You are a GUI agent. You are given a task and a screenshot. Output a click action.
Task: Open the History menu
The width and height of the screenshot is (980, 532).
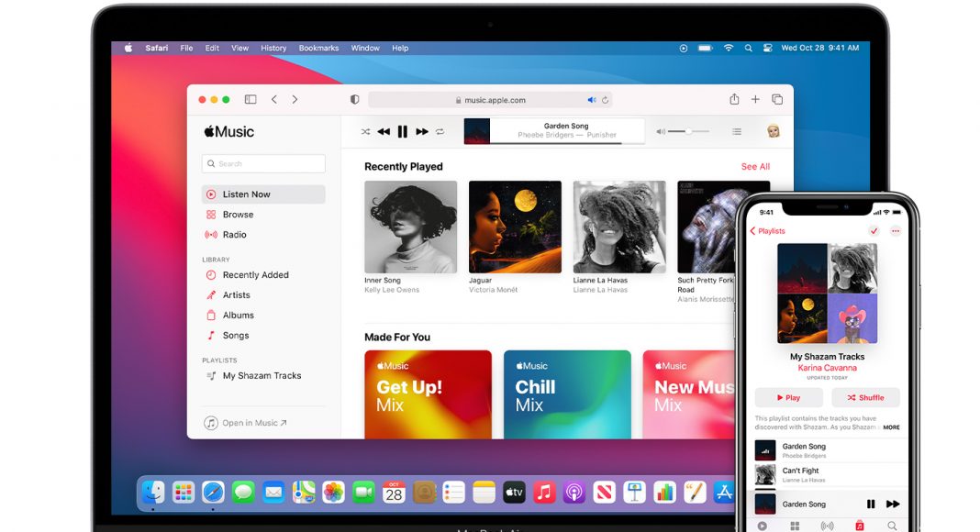pyautogui.click(x=273, y=48)
